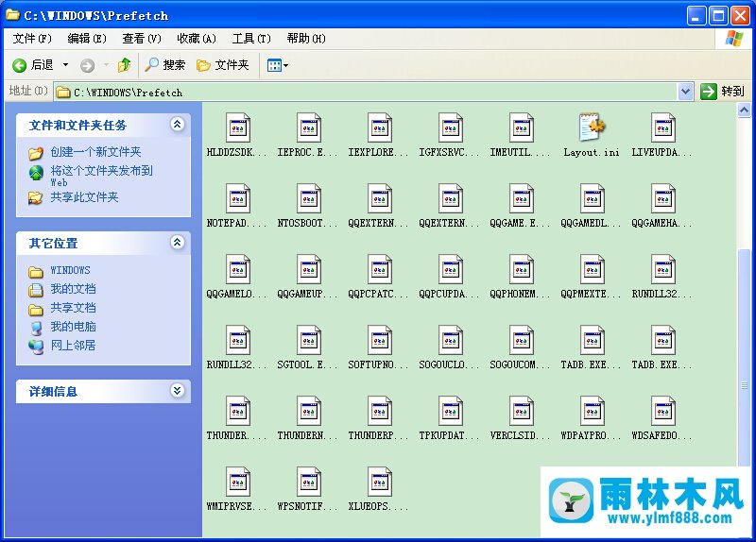Select the THUNDERP file icon

(x=380, y=411)
